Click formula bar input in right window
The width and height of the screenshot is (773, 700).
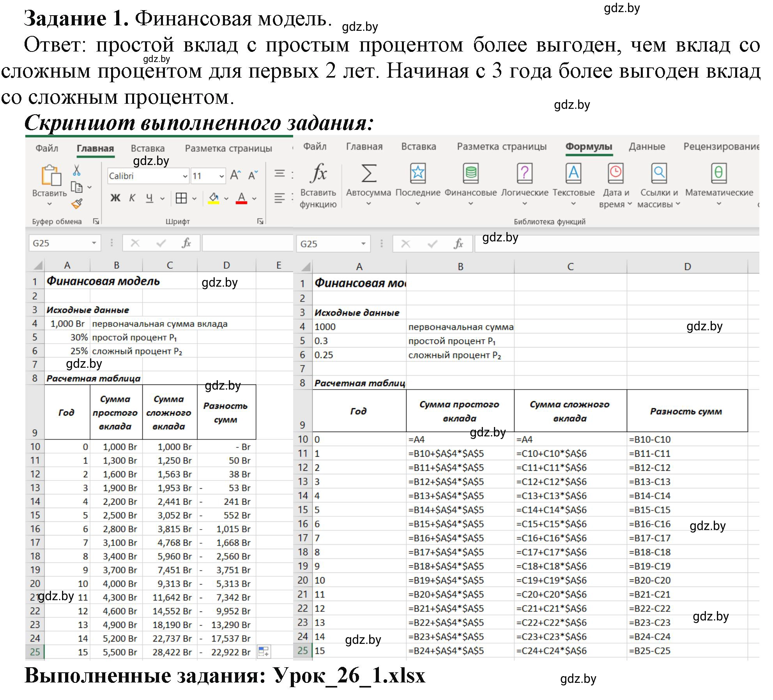click(x=617, y=244)
